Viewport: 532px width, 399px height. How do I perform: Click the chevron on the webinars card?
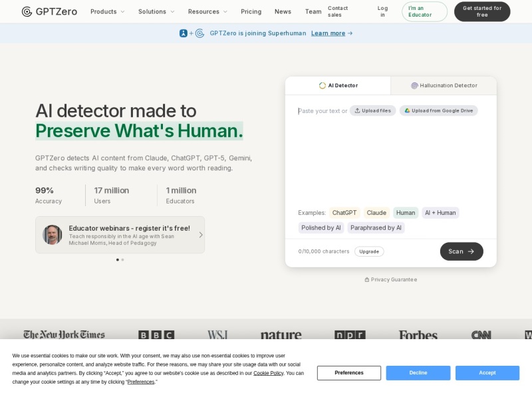201,235
